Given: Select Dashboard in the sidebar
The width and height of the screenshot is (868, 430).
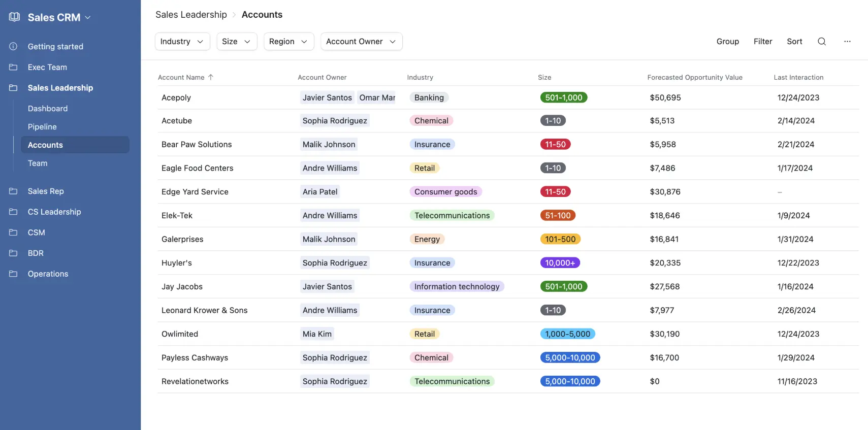Looking at the screenshot, I should click(x=48, y=109).
